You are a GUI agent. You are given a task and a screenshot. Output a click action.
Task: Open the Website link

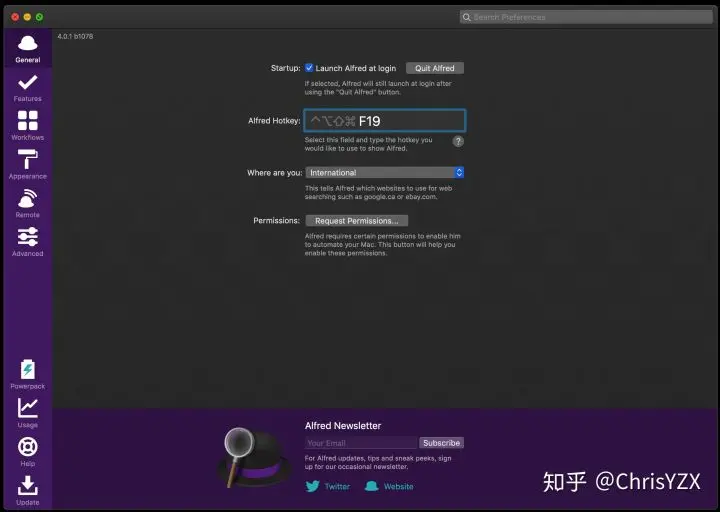click(x=398, y=486)
